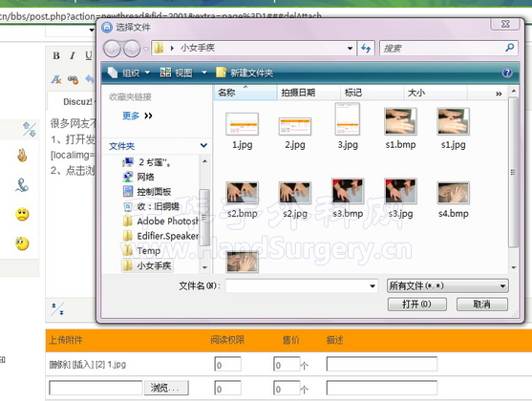This screenshot has width=532, height=401.
Task: Open the blue help question-mark icon
Action: click(x=507, y=73)
